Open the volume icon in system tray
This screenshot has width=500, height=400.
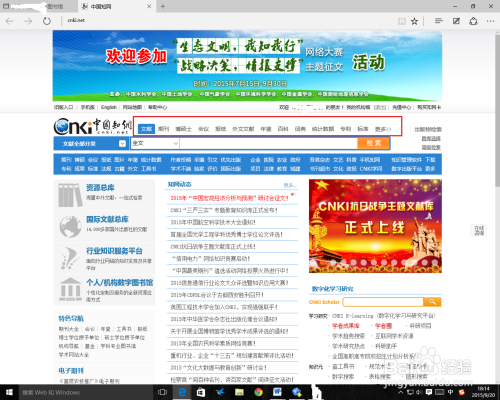pos(420,392)
